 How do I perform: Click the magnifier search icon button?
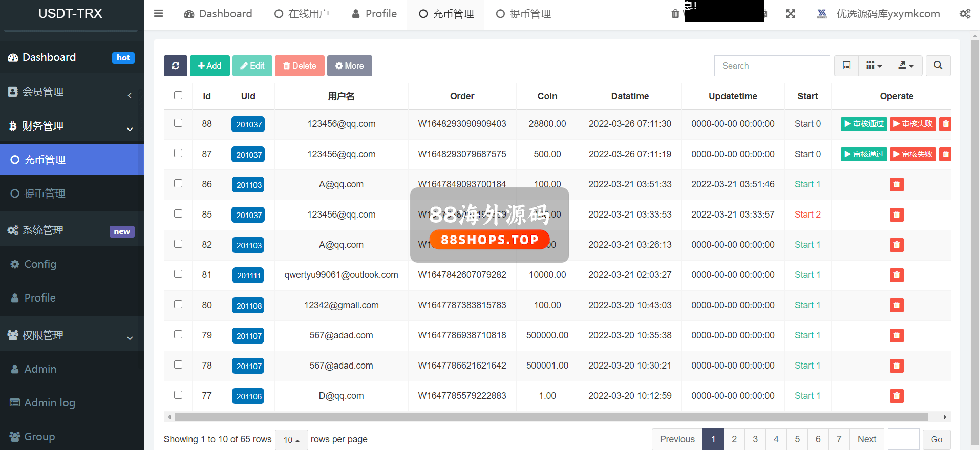tap(938, 66)
